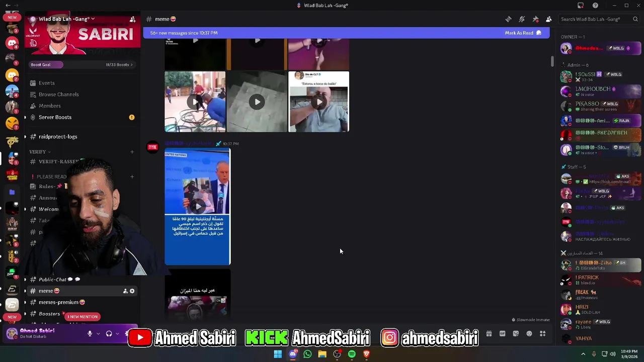Image resolution: width=644 pixels, height=362 pixels.
Task: Open the ! PATRICK member profile
Action: [x=601, y=280]
